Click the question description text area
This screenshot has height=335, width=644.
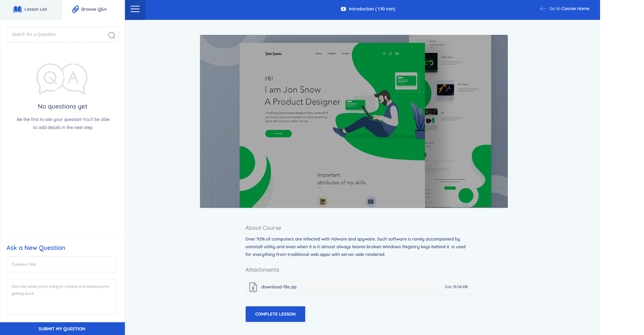coord(61,296)
